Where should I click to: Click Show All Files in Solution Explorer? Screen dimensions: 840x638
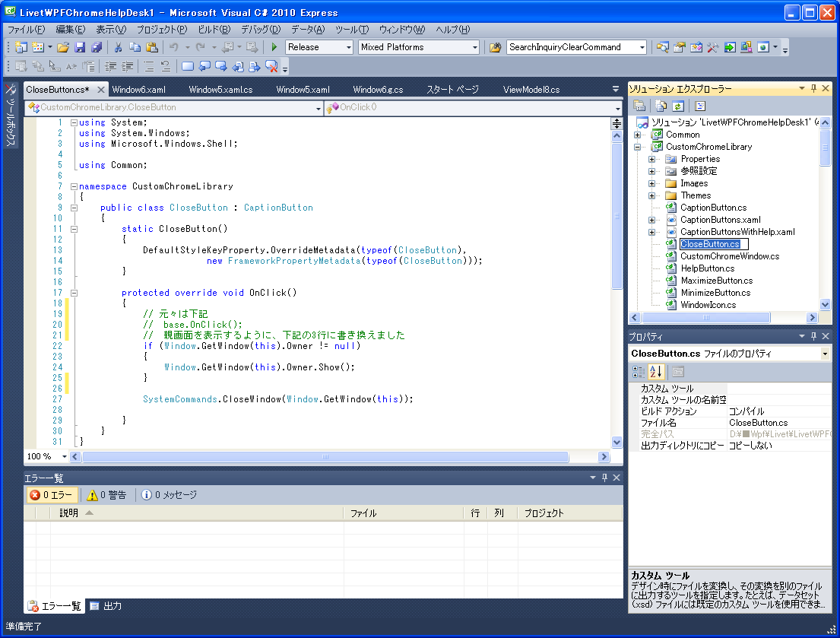pyautogui.click(x=661, y=106)
